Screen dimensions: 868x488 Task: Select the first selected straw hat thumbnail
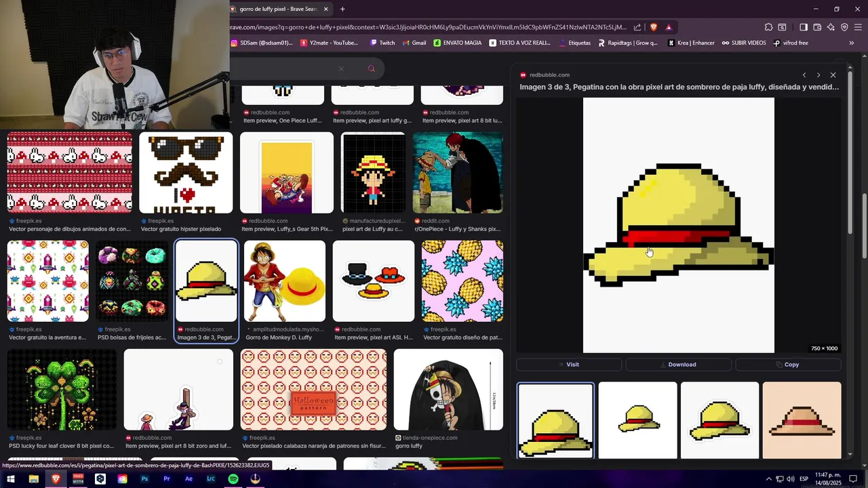point(555,420)
